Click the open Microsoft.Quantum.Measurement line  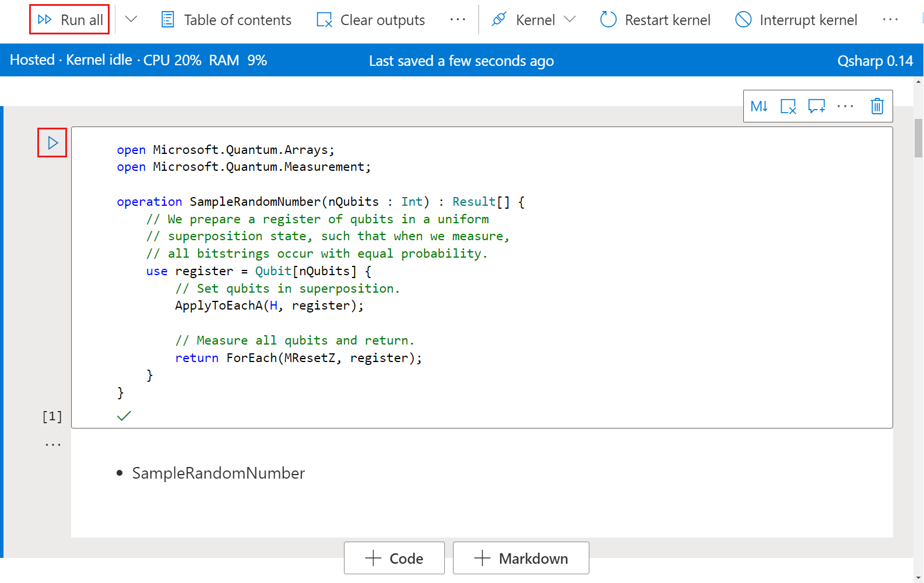[244, 167]
